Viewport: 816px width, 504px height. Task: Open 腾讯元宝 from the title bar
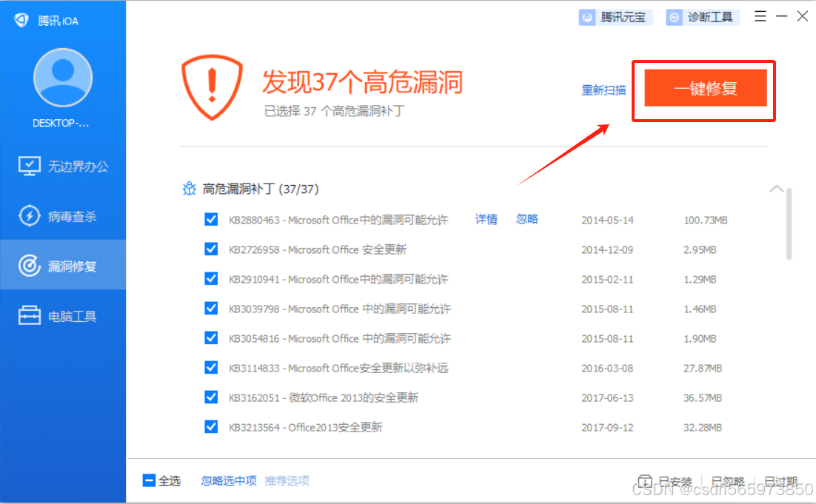615,16
